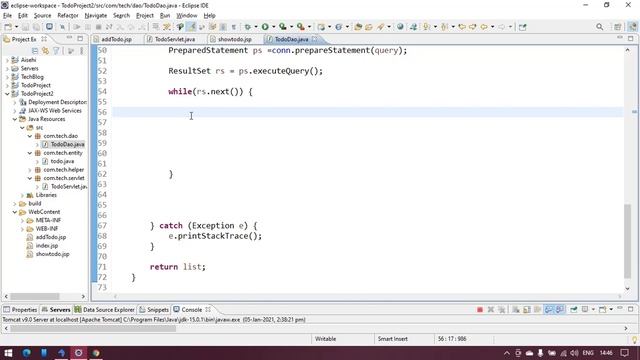Maximize the Project Explorer panel

tap(80, 39)
